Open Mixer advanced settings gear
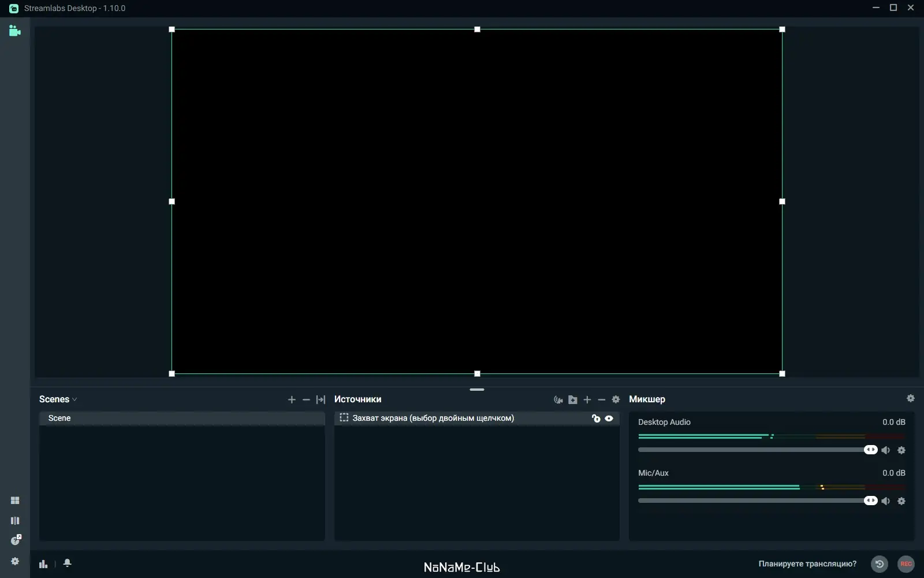 911,398
